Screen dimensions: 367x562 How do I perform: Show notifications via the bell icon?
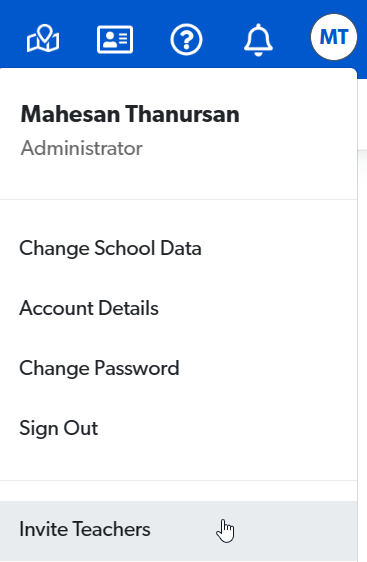click(x=258, y=40)
